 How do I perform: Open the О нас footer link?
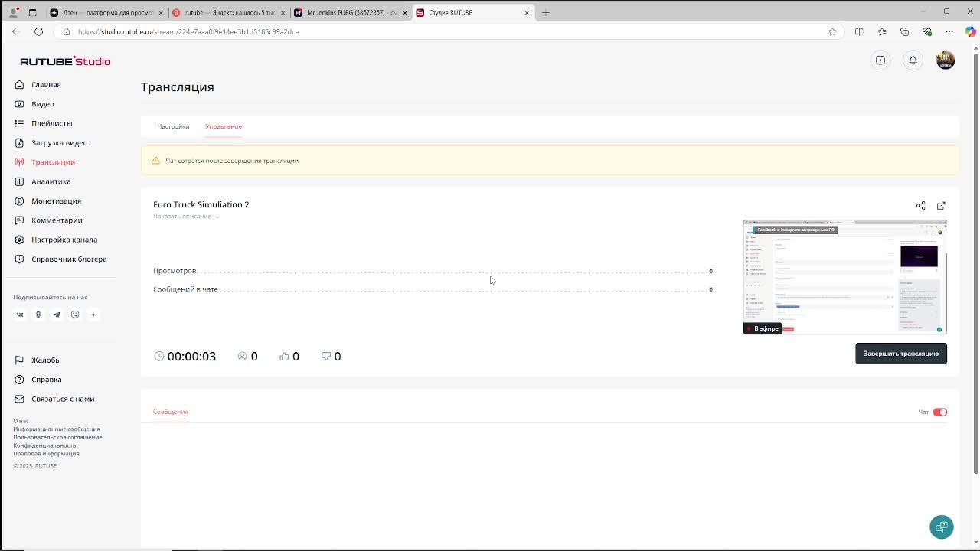click(21, 421)
